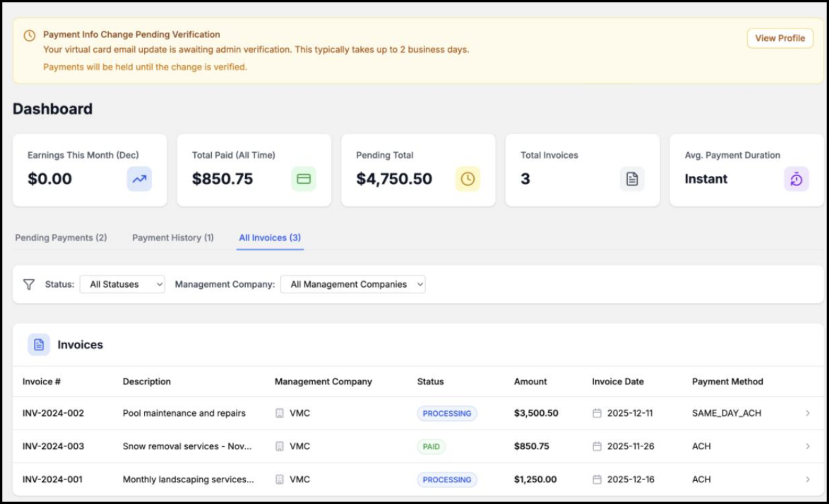Click the PROCESSING badge for INV-2024-001
Image resolution: width=829 pixels, height=504 pixels.
tap(447, 480)
